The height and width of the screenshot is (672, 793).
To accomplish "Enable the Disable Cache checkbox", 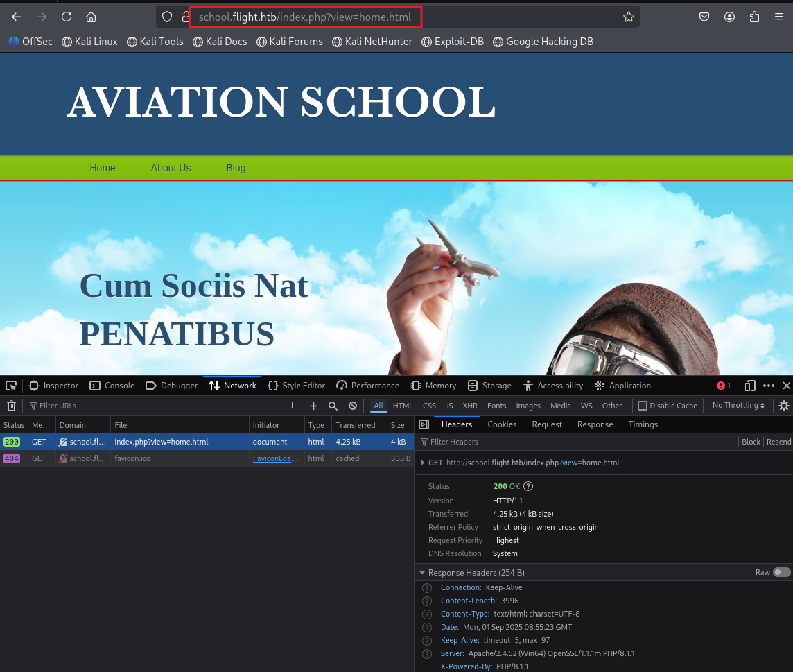I will click(x=643, y=406).
